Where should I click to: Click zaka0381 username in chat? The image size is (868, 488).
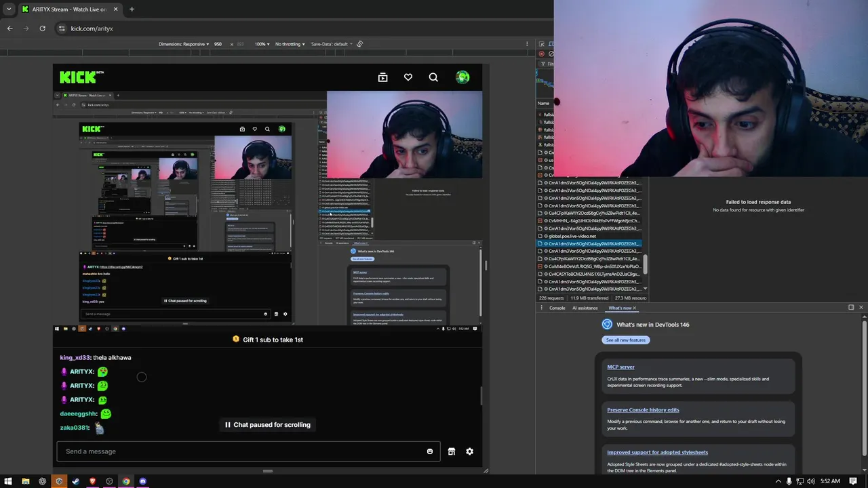[75, 428]
